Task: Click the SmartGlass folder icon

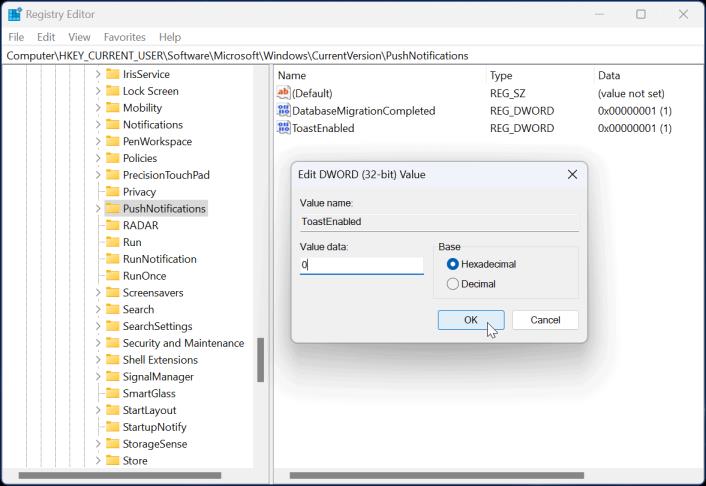Action: [x=113, y=393]
